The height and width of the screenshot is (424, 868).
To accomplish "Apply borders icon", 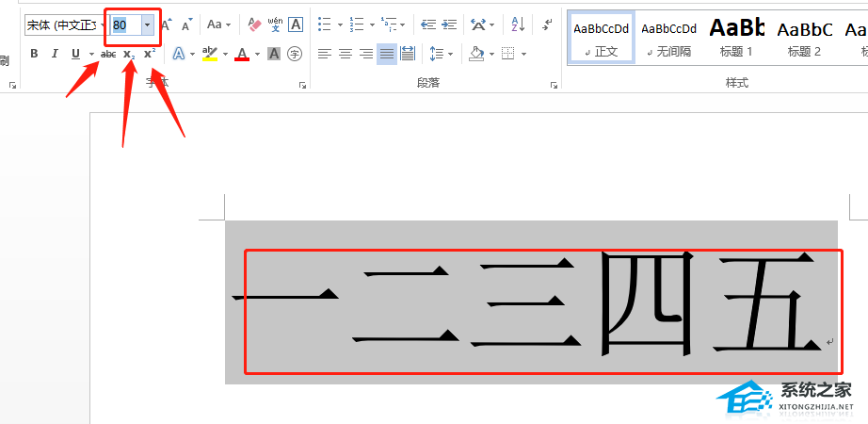I will 507,54.
